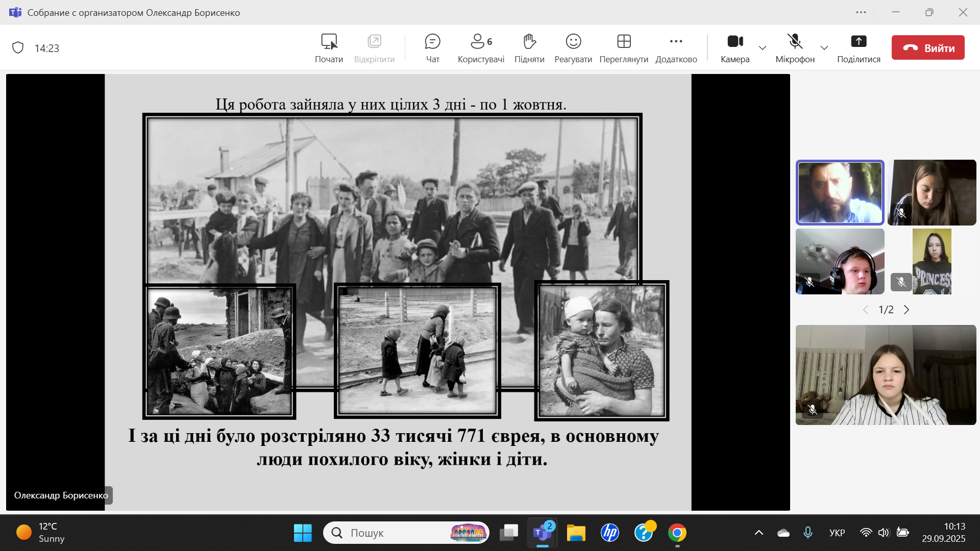
Task: Select the bearded presenter's video thumbnail
Action: [840, 192]
